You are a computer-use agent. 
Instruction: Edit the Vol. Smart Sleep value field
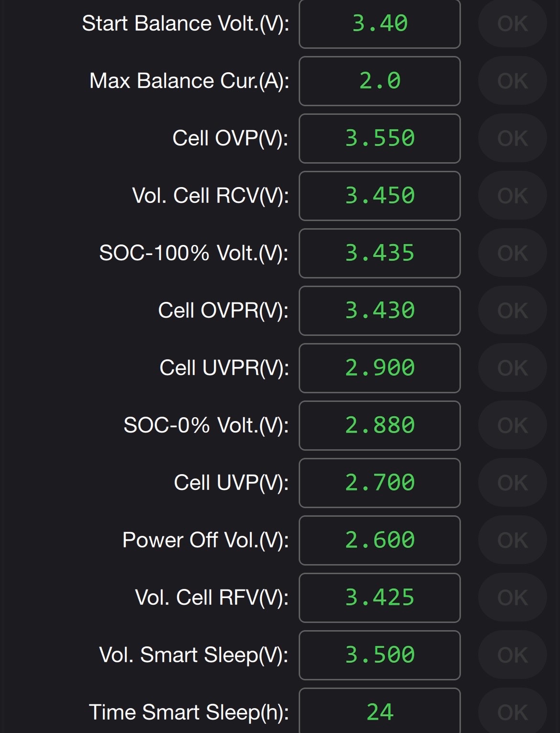pyautogui.click(x=380, y=655)
